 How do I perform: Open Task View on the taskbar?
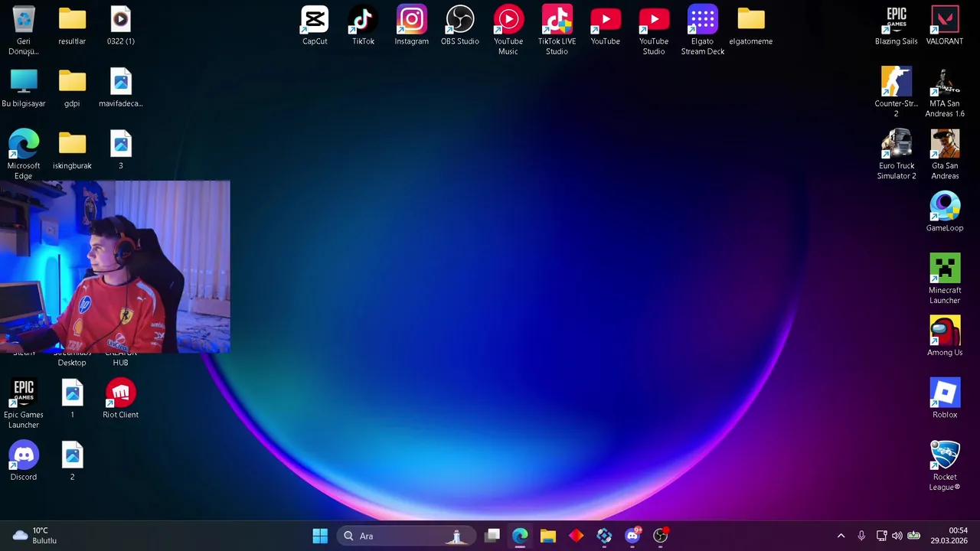pyautogui.click(x=492, y=536)
